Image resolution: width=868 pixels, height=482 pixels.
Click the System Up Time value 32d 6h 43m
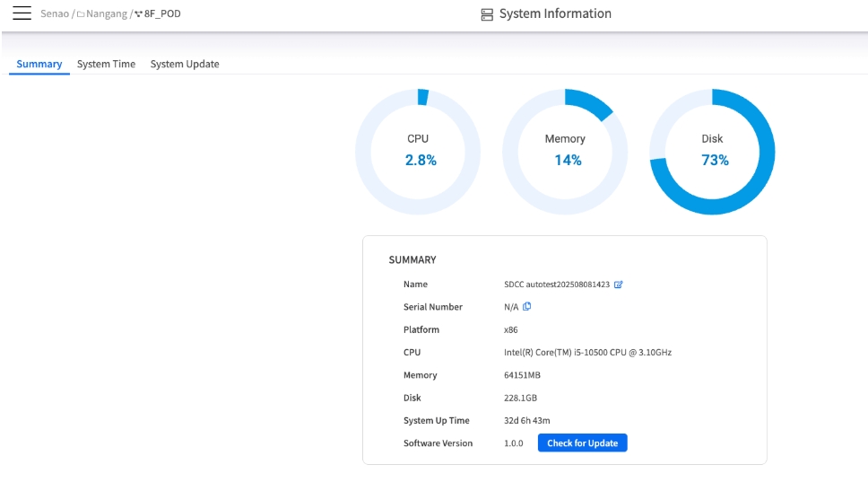[526, 421]
